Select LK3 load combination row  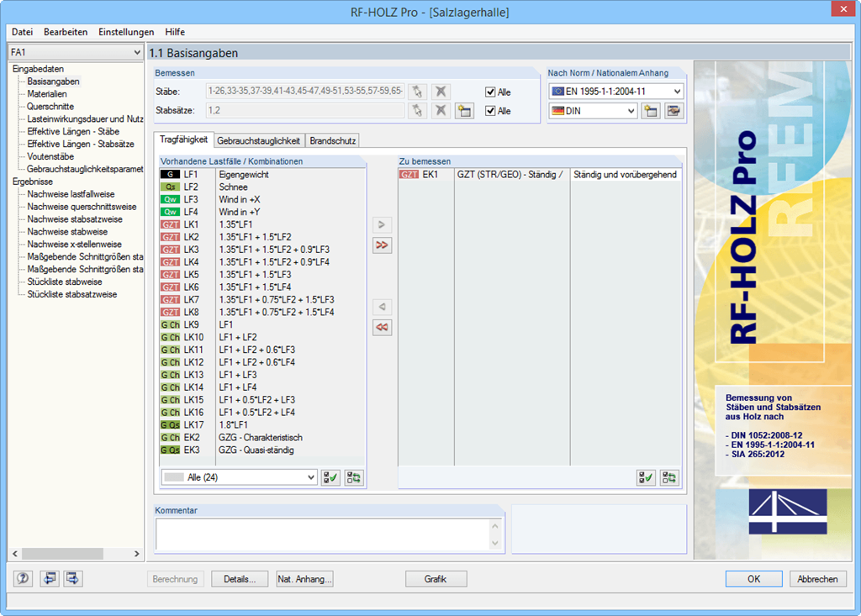pos(262,250)
